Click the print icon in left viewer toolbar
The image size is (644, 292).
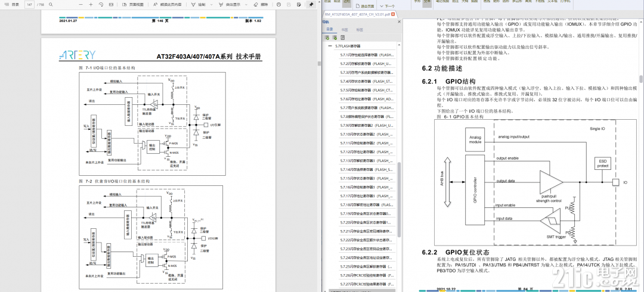click(278, 5)
